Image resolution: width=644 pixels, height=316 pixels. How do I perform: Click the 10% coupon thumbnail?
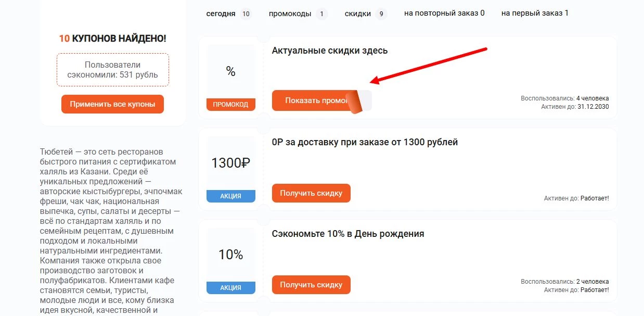[230, 254]
